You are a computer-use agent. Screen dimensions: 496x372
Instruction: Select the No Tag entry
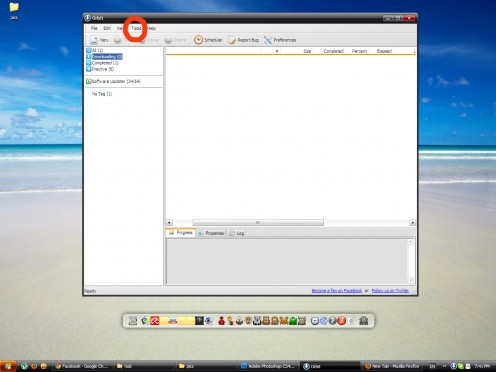tap(102, 94)
